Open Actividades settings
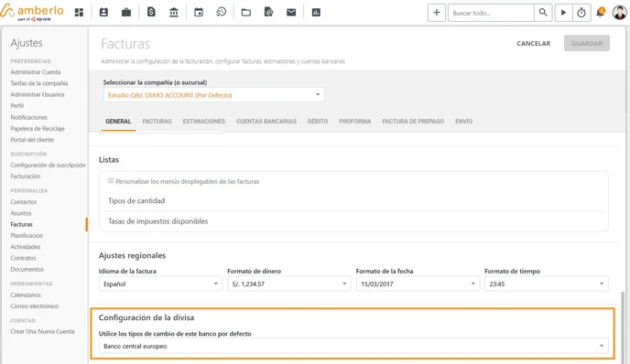 [x=26, y=247]
